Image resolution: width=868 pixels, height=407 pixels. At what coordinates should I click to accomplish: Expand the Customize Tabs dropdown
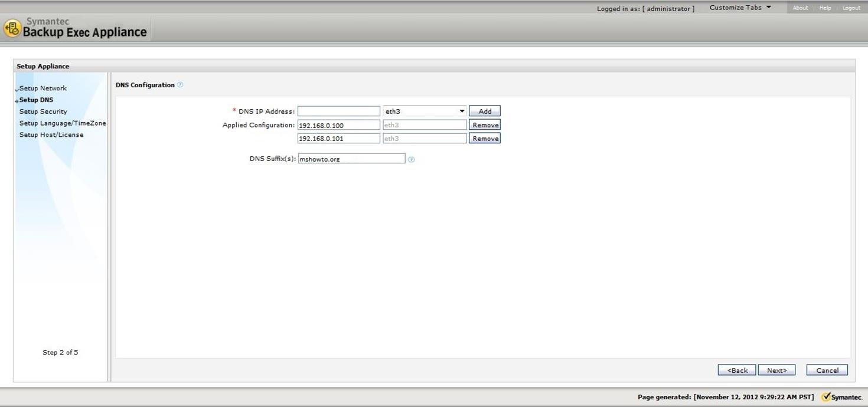tap(740, 8)
